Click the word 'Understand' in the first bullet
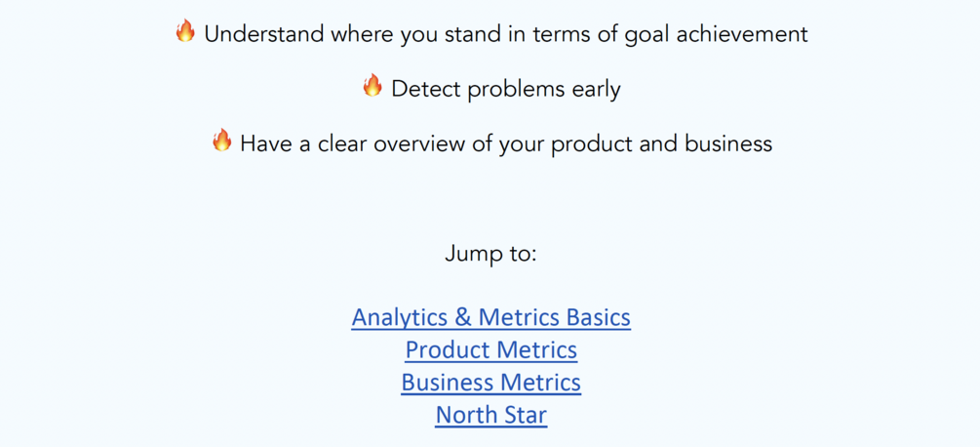This screenshot has height=447, width=980. pyautogui.click(x=263, y=34)
